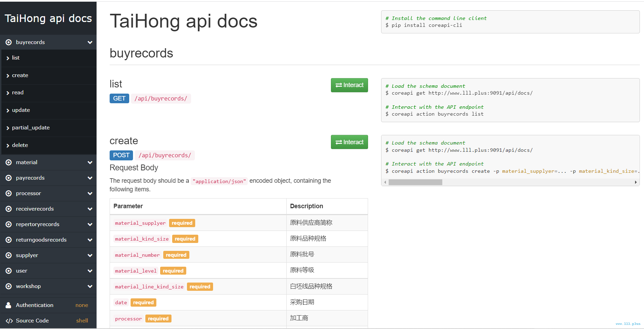Viewport: 644px width, 329px height.
Task: Click the supplyer circle icon
Action: 9,255
